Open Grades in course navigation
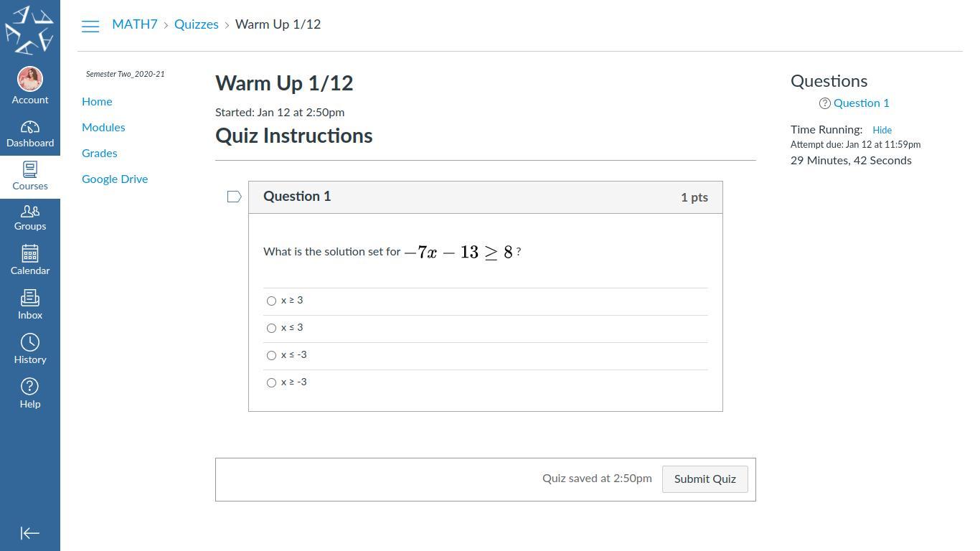 pyautogui.click(x=100, y=153)
